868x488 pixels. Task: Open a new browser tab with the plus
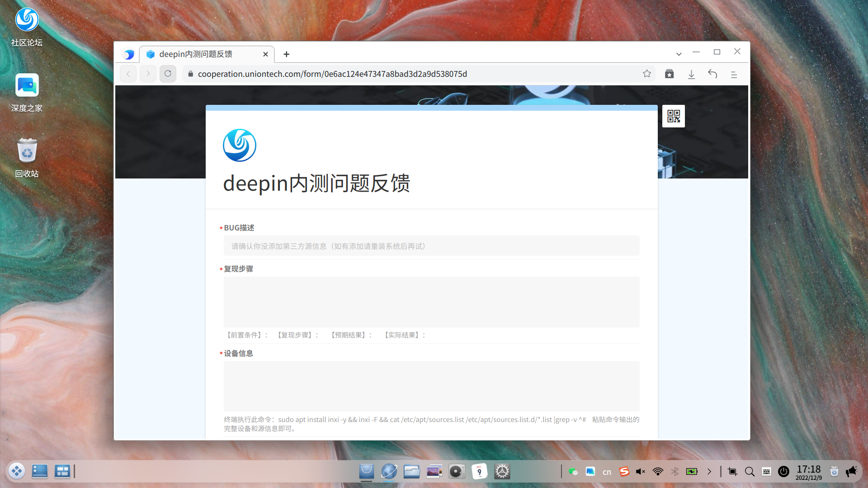(x=287, y=54)
